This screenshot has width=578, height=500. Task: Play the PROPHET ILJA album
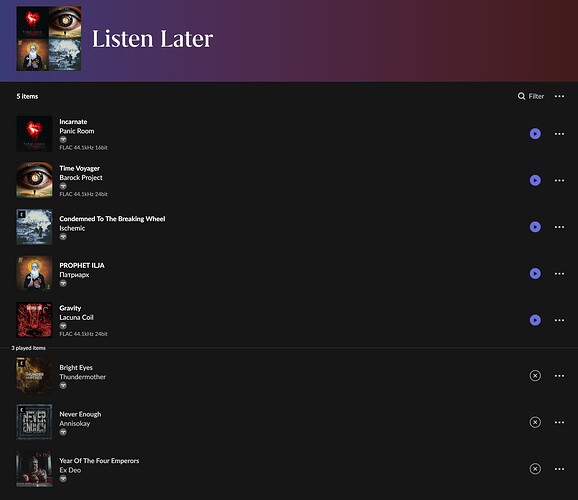(x=535, y=274)
